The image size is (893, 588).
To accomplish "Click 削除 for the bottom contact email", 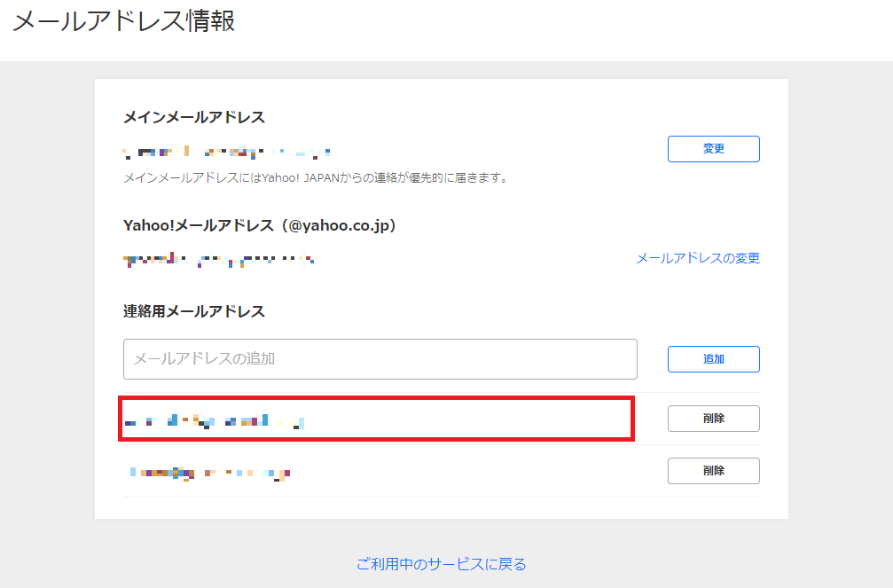I will (713, 471).
